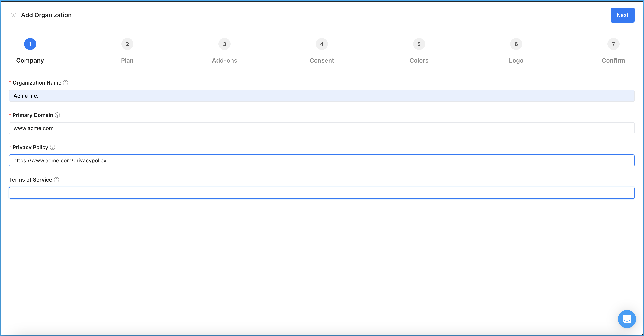The height and width of the screenshot is (336, 644).
Task: Click help icon beside Terms of Service
Action: pyautogui.click(x=56, y=180)
